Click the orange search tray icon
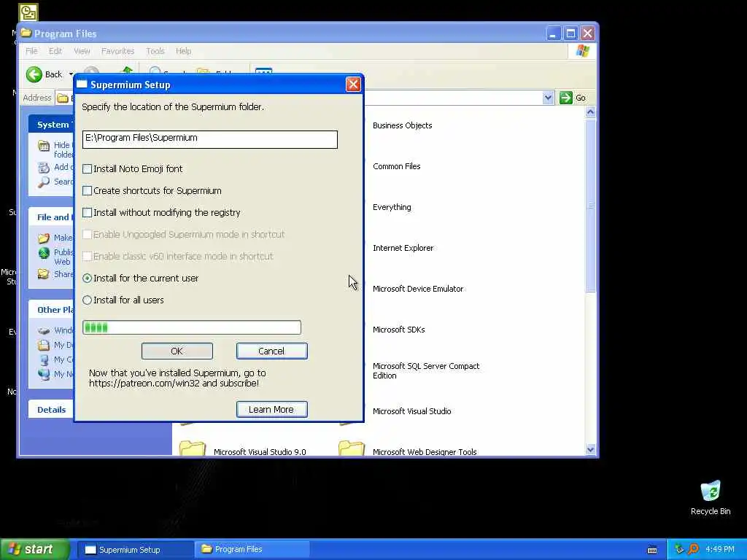This screenshot has height=560, width=747. [694, 550]
